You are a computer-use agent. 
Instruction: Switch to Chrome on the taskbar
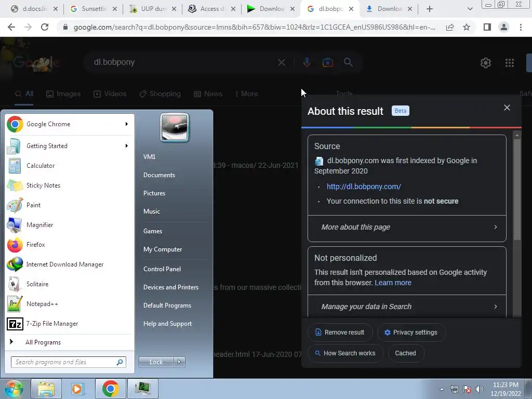point(110,389)
